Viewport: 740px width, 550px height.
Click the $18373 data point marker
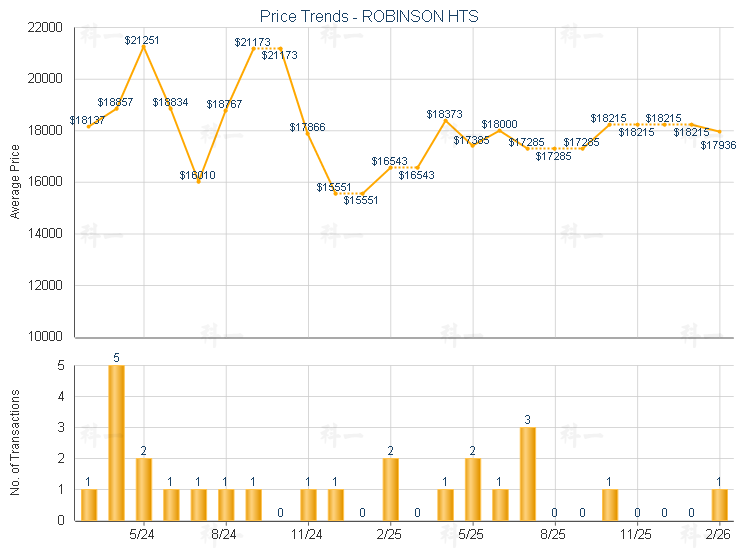[x=445, y=121]
